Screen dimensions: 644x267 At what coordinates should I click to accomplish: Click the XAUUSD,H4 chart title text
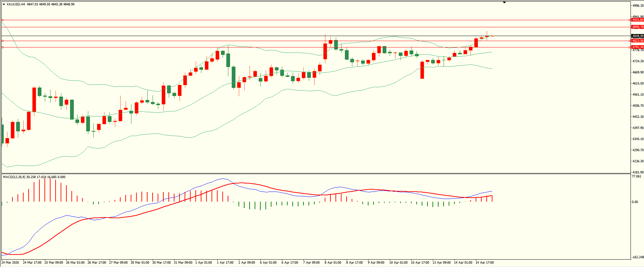pyautogui.click(x=15, y=4)
